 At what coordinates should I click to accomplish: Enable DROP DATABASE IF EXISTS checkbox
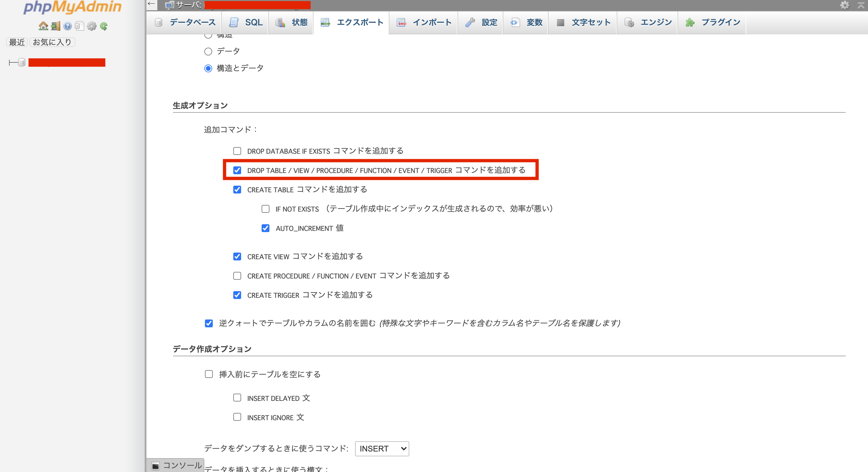[x=237, y=151]
